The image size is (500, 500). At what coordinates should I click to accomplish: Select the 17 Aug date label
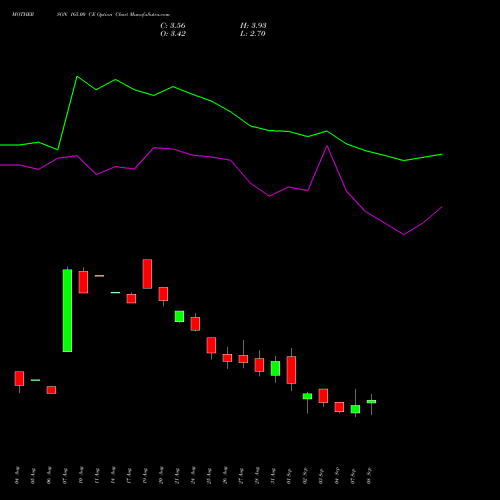129,475
